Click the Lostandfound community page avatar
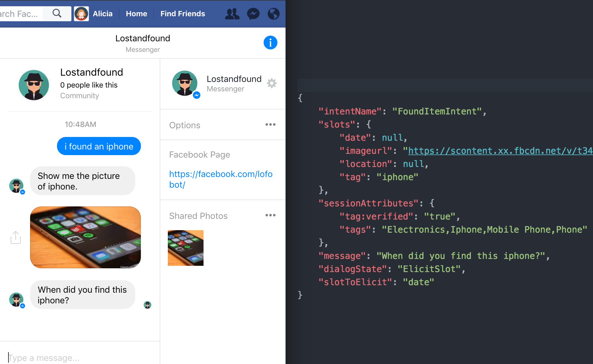The image size is (593, 364). point(34,85)
